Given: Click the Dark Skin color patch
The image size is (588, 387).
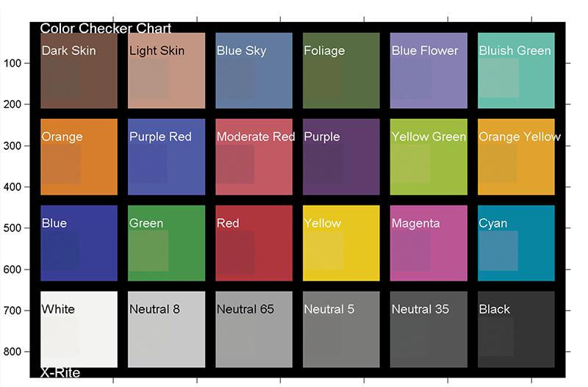Looking at the screenshot, I should (x=79, y=70).
